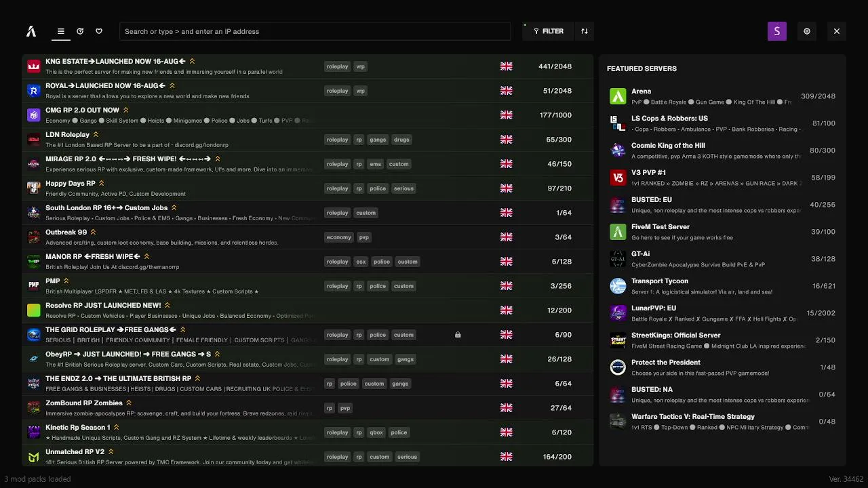The width and height of the screenshot is (868, 488).
Task: Open the sort order dropdown arrows
Action: pos(585,31)
